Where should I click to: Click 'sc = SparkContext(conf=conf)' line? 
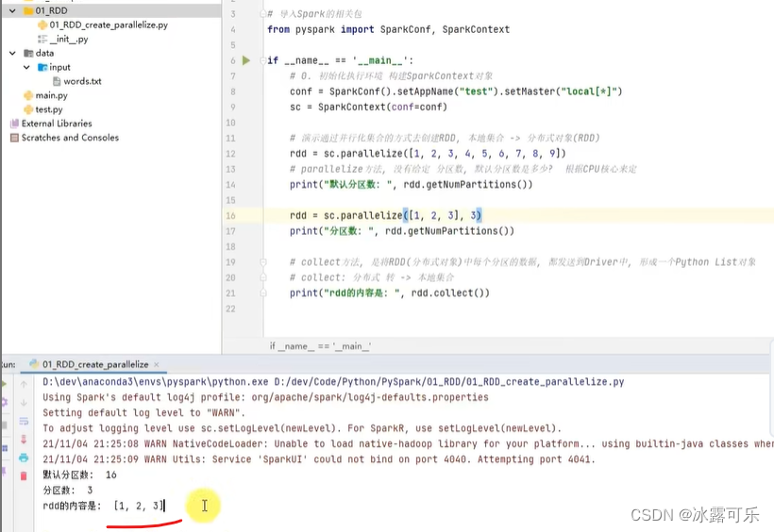(368, 108)
